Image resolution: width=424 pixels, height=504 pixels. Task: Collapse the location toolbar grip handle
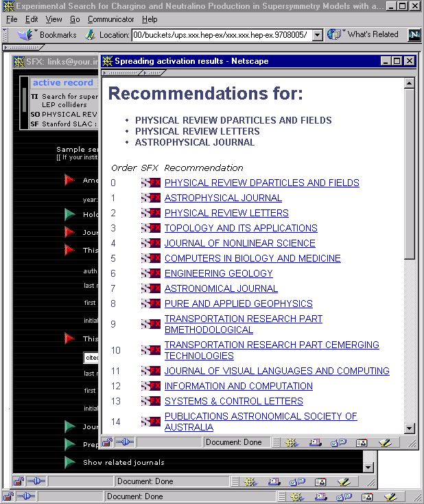point(5,35)
